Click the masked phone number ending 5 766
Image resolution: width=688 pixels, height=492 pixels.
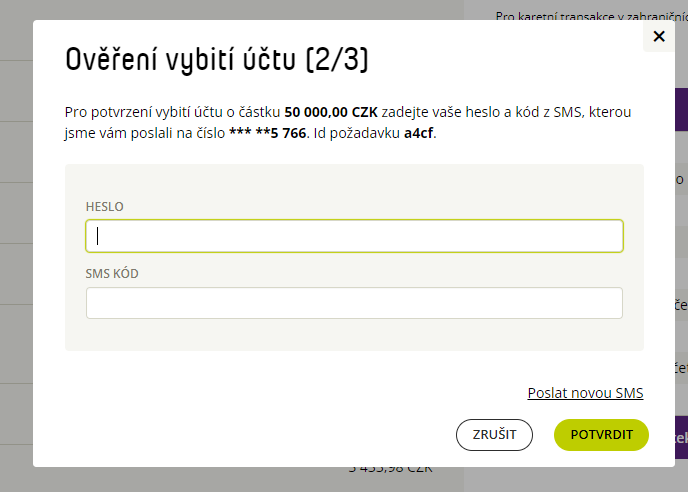(268, 133)
